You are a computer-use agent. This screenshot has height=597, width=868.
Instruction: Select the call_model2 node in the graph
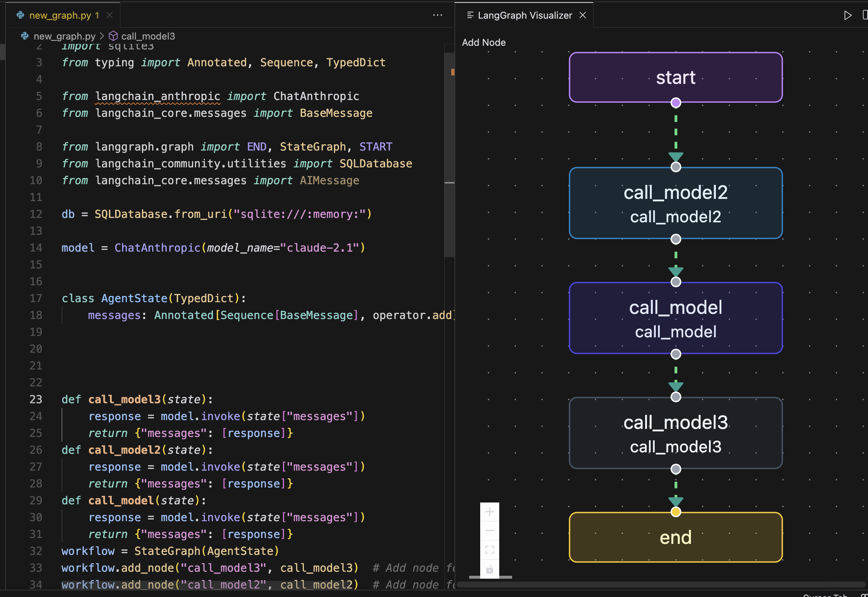pos(676,203)
